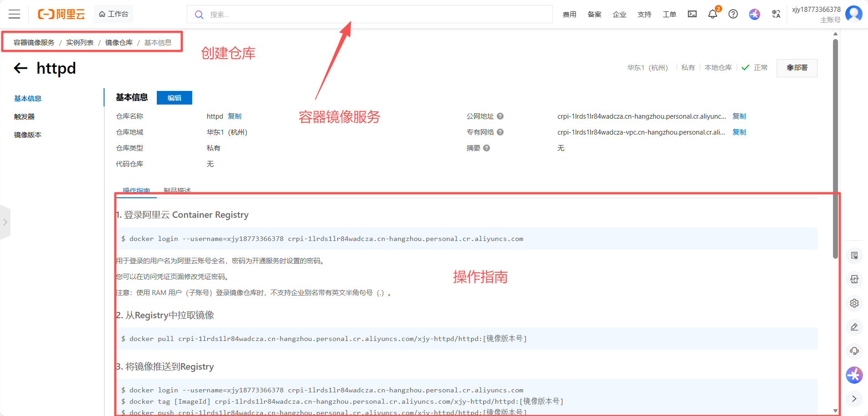Switch language with the translate icon

coord(776,14)
